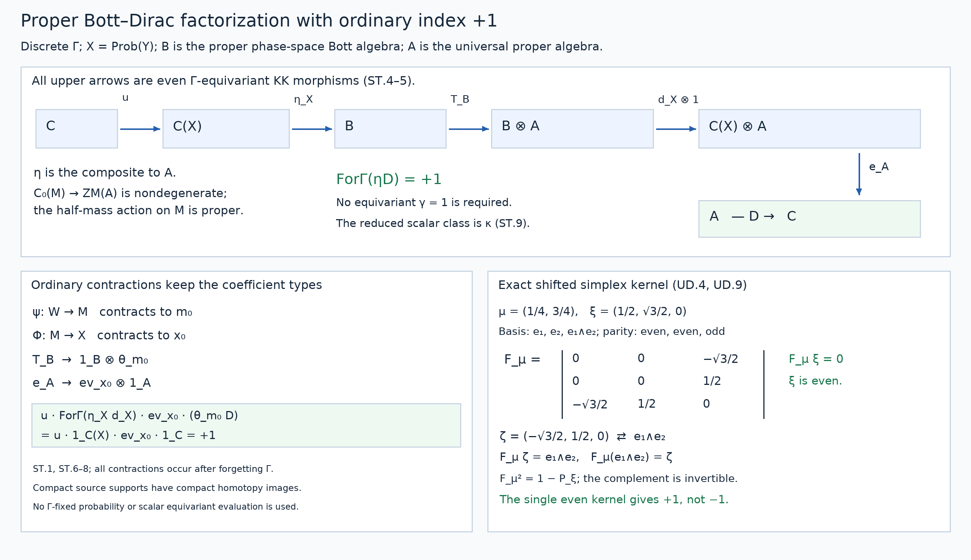
Task: Click the box labeled only 'B'
Action: 390,128
